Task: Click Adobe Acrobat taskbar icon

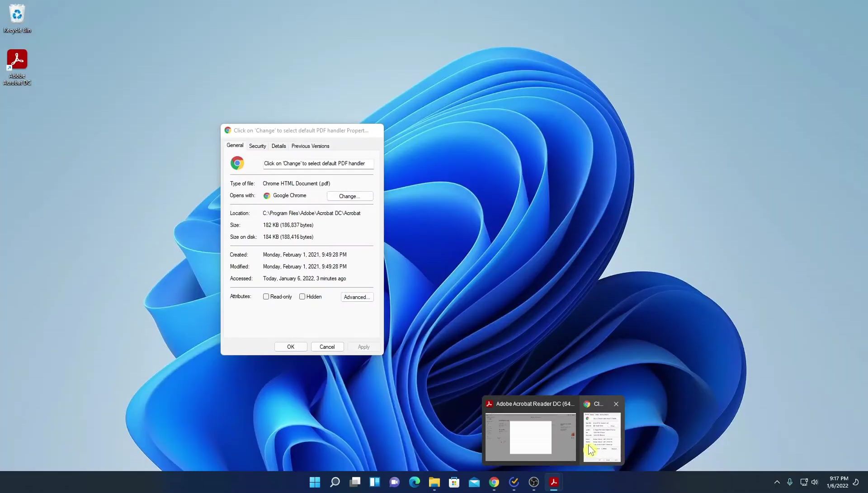Action: [x=554, y=482]
